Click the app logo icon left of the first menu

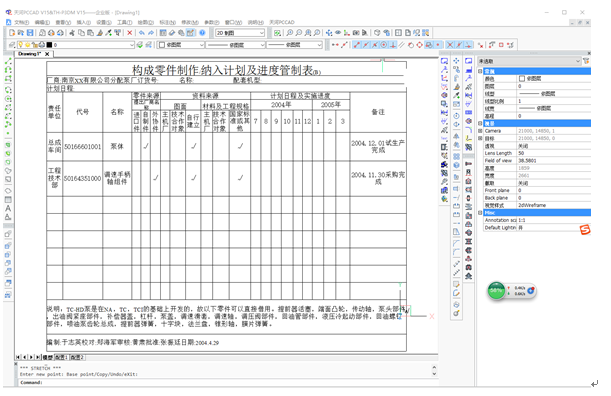pos(9,22)
